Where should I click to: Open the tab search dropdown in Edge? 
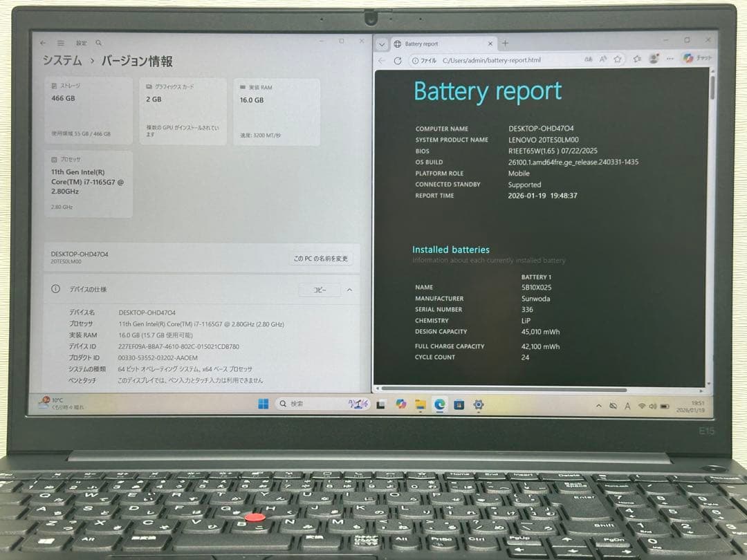coord(382,43)
